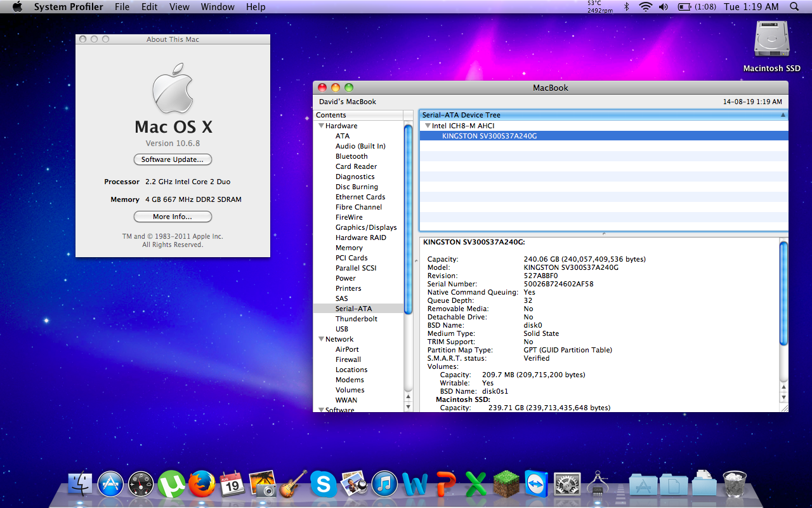The height and width of the screenshot is (508, 812).
Task: Click the System Profiler Dock icon
Action: (x=598, y=484)
